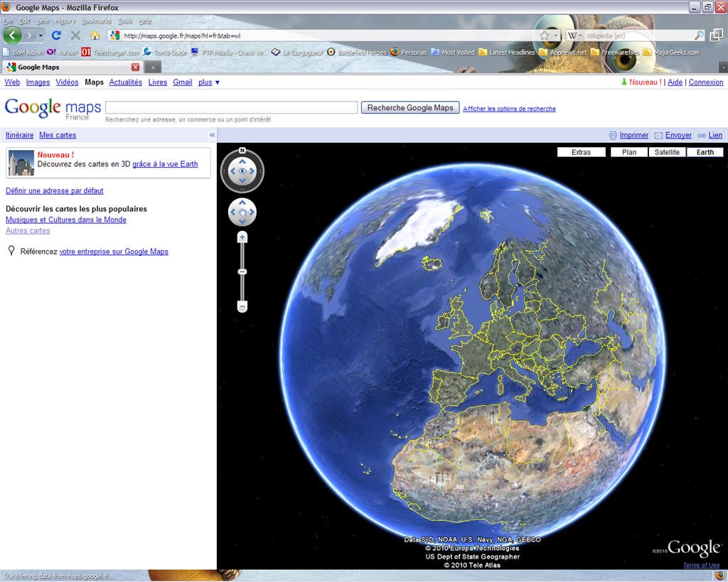The height and width of the screenshot is (582, 728).
Task: Click the address bar URL
Action: pos(325,36)
